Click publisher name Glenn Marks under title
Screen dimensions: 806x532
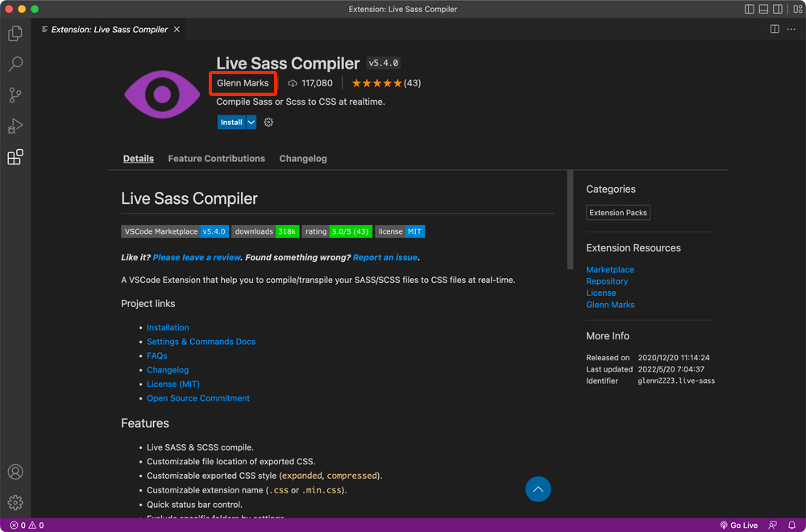[x=243, y=83]
